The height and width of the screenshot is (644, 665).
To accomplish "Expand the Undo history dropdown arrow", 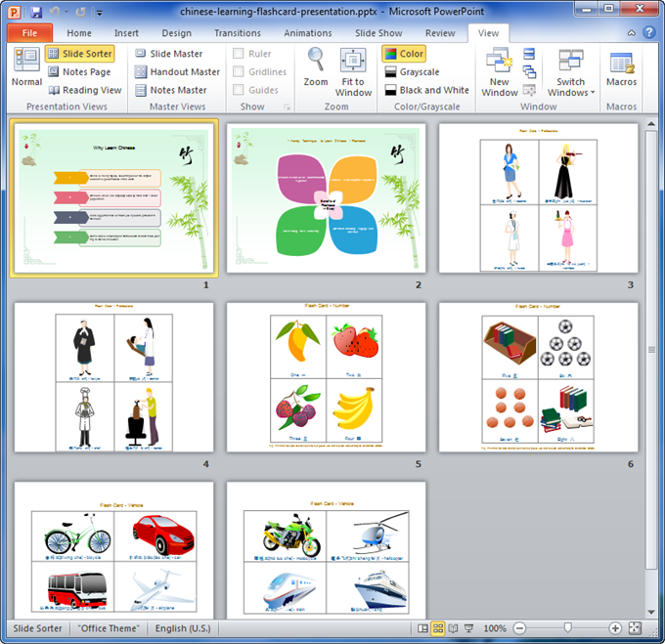I will click(66, 13).
